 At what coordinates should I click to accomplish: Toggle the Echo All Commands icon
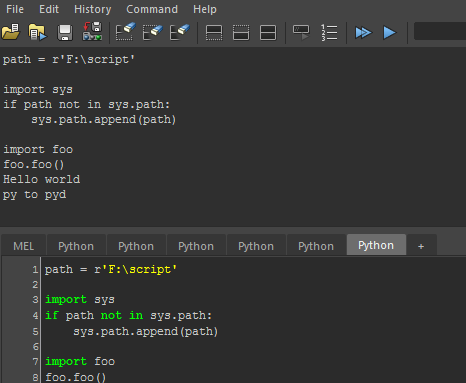pos(301,33)
